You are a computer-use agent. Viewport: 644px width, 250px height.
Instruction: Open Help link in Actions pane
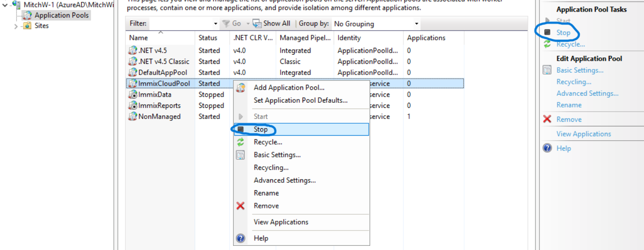tap(564, 149)
